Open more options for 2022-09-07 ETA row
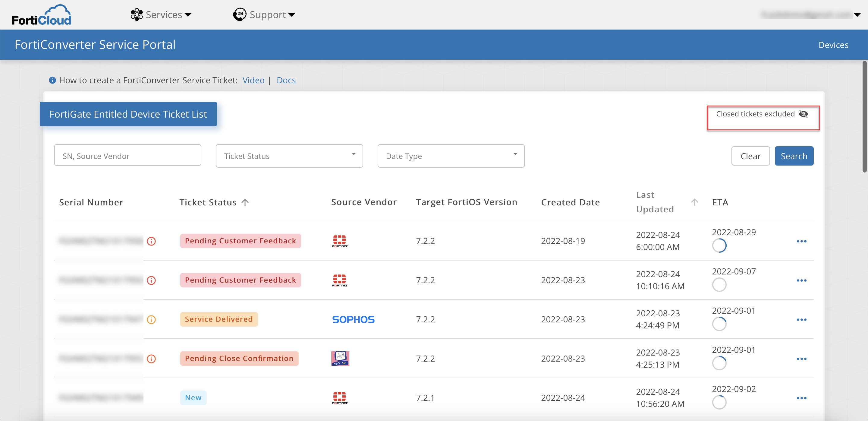868x421 pixels. [x=801, y=280]
